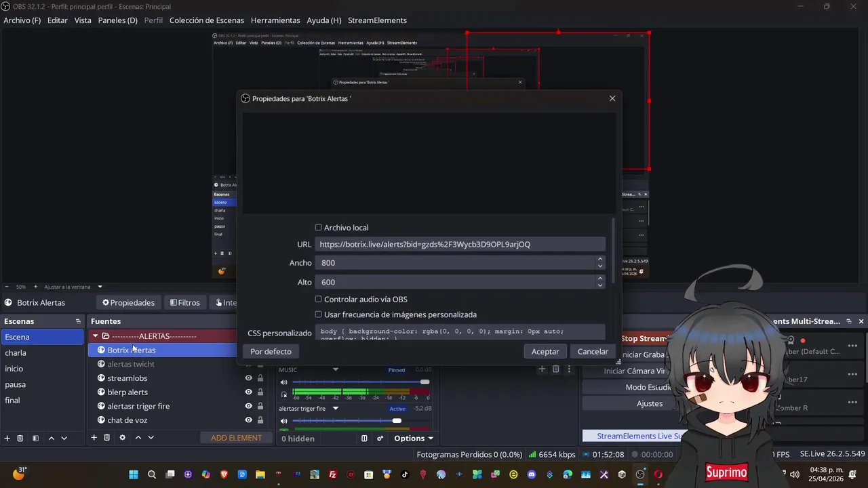The width and height of the screenshot is (868, 488).
Task: Open File Explorer from taskbar
Action: coord(260,474)
